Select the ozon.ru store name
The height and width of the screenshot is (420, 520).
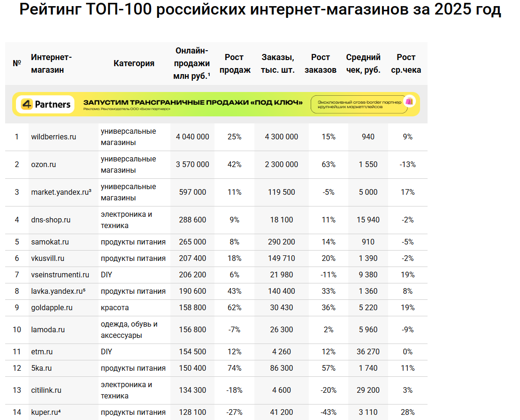[44, 164]
